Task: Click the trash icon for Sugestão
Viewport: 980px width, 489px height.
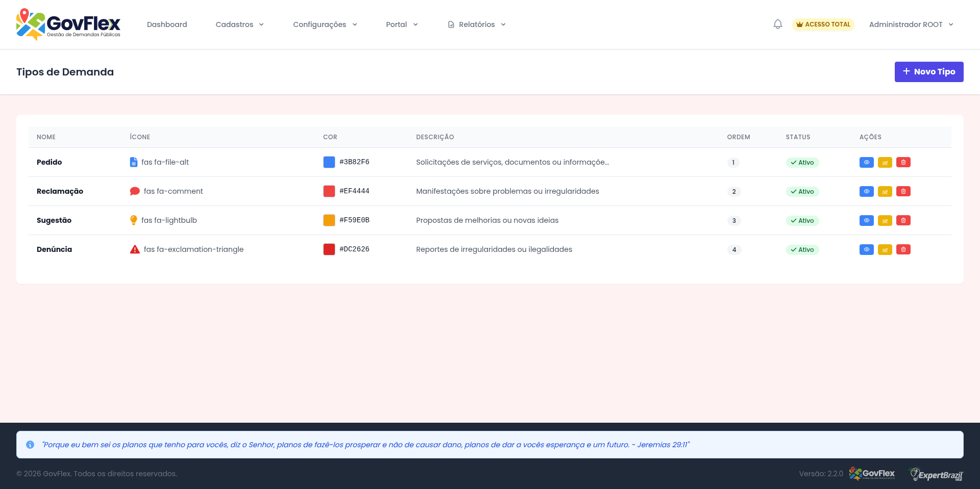Action: [x=903, y=220]
